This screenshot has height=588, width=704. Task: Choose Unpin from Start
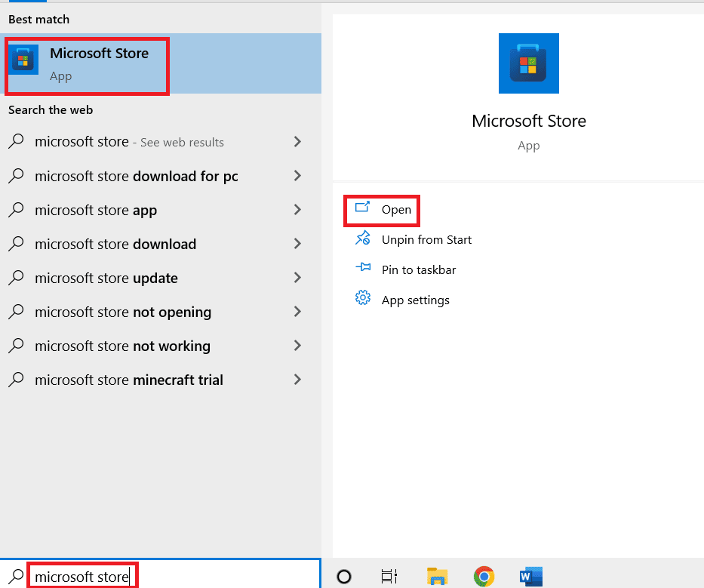click(x=426, y=240)
